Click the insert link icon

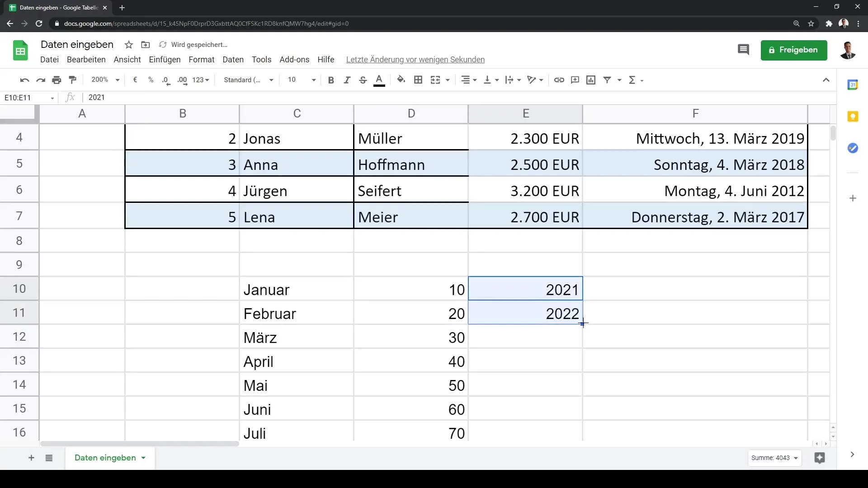click(x=559, y=80)
